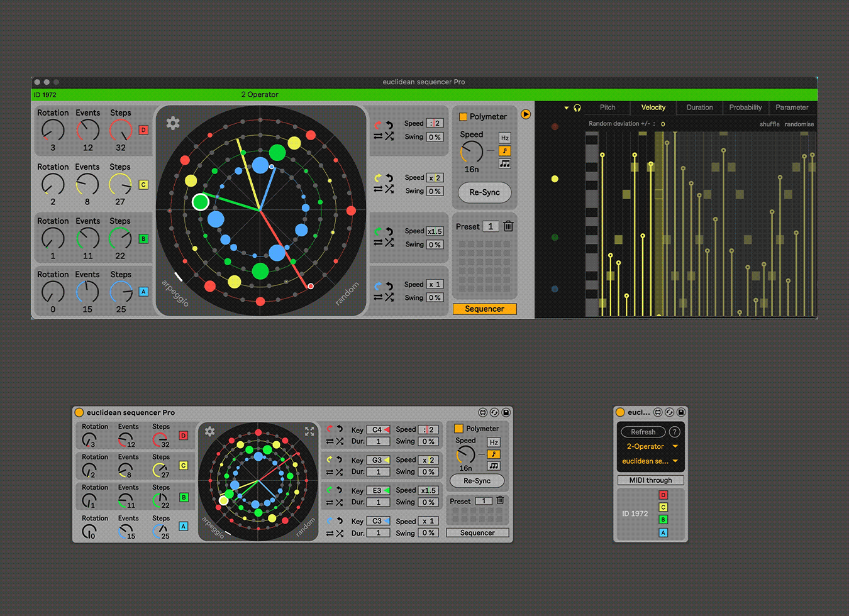
Task: Toggle blue A track in small ID 1972 device
Action: tap(663, 532)
